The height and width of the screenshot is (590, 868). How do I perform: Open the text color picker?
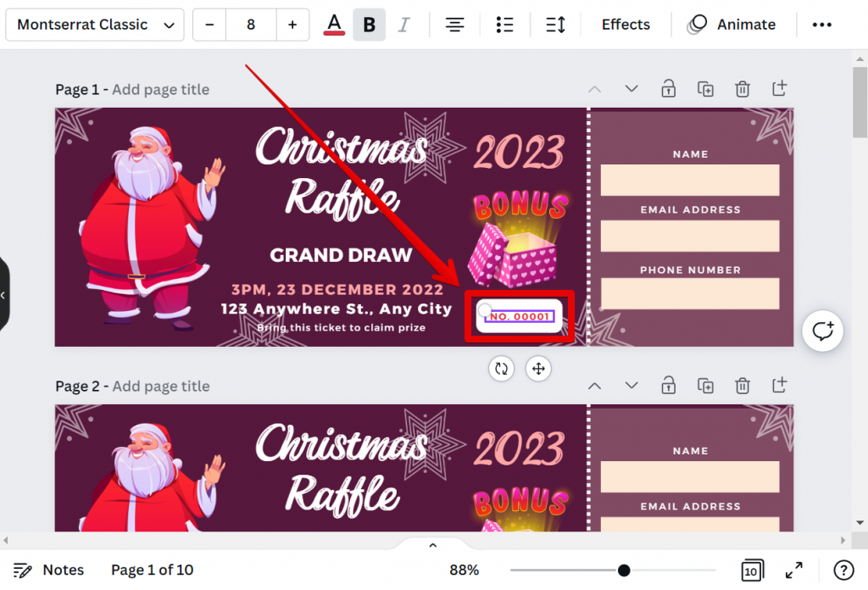point(333,24)
